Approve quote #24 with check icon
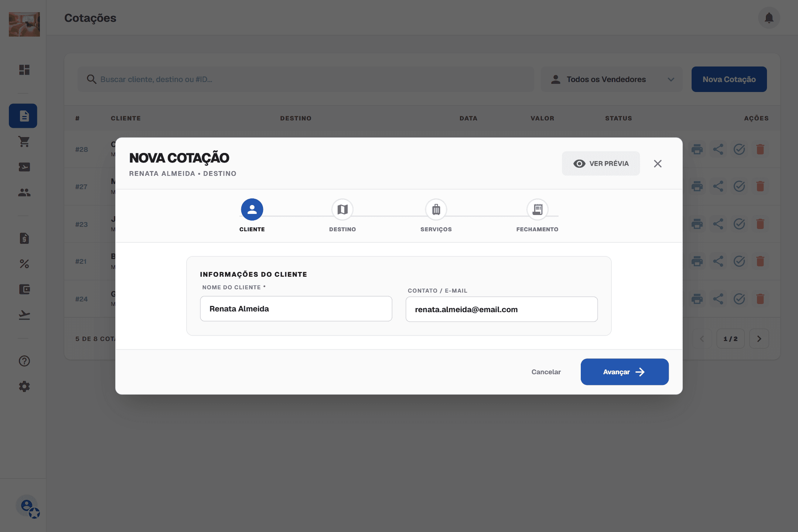The width and height of the screenshot is (798, 532). point(739,299)
